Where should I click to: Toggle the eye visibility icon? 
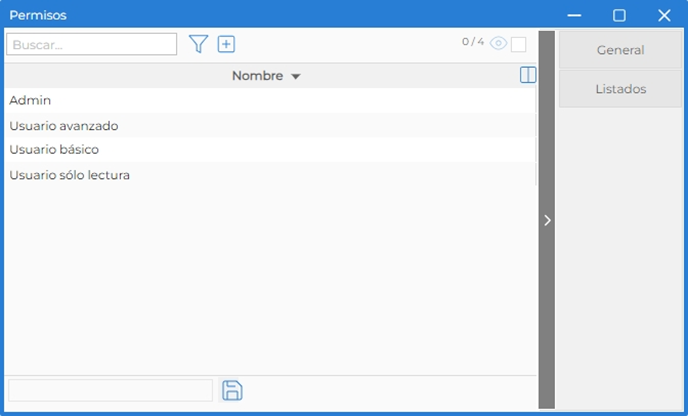tap(498, 43)
